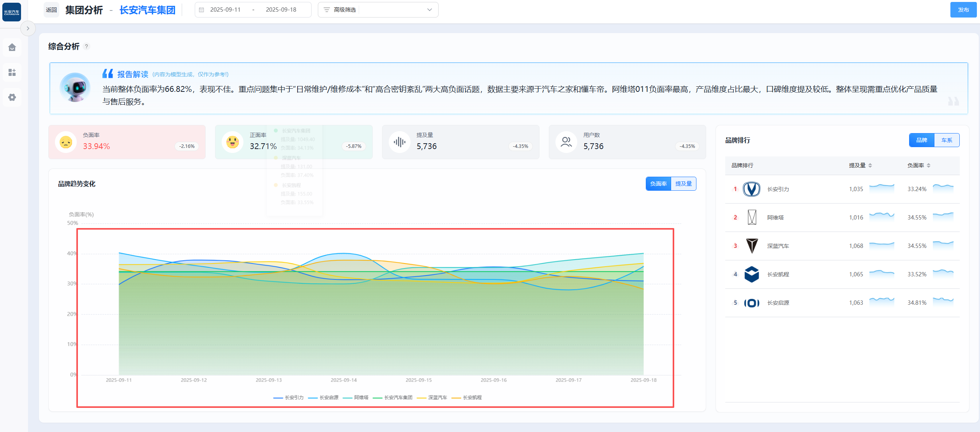
Task: Click the 长安引力 mentions sparkline
Action: coord(881,188)
